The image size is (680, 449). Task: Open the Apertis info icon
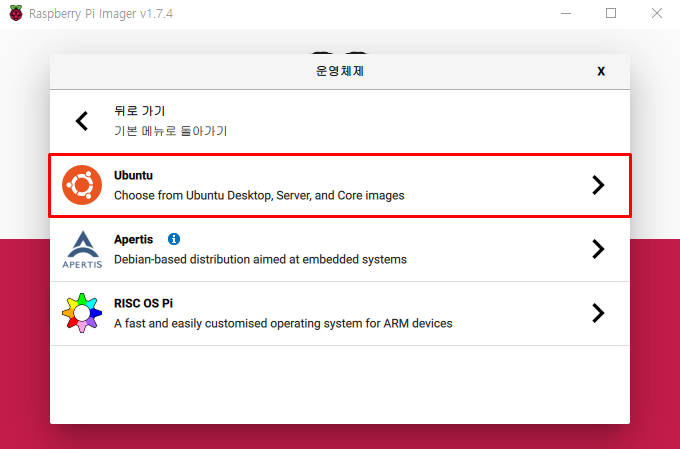[174, 239]
